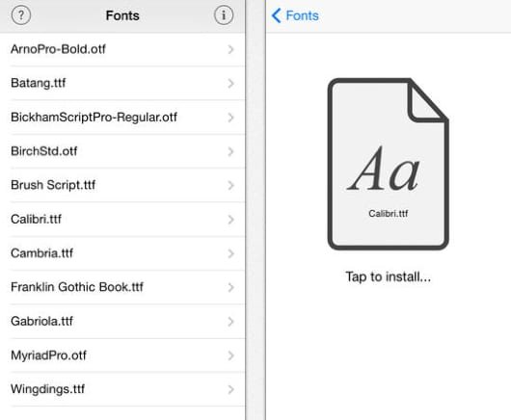The width and height of the screenshot is (511, 420).
Task: Open Brush Script.ttf chevron arrow
Action: click(230, 185)
